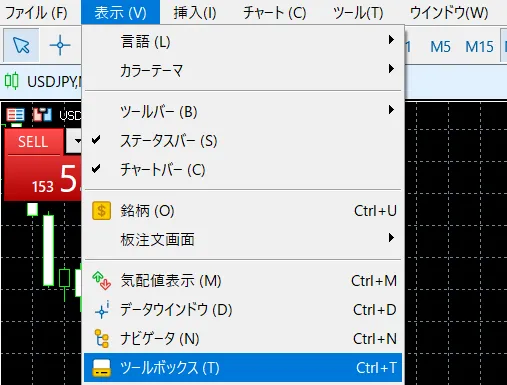
Task: Click the 153 sell price value
Action: [43, 187]
